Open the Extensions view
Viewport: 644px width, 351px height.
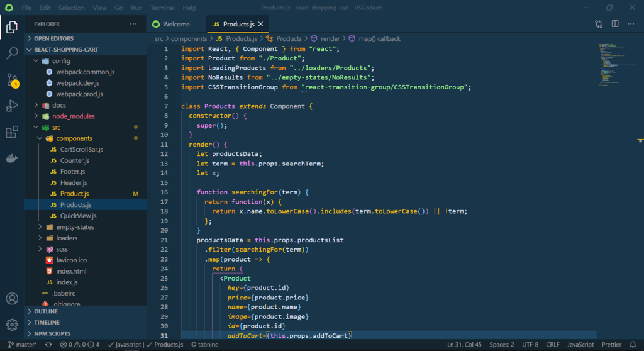click(12, 132)
